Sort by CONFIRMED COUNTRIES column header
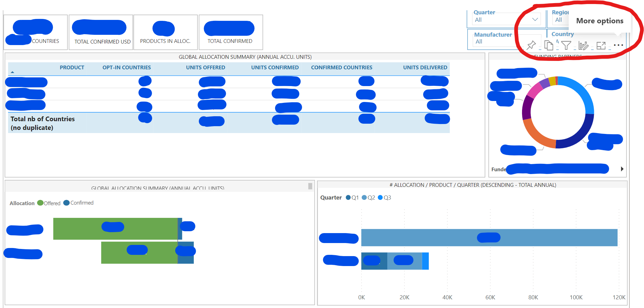 342,67
